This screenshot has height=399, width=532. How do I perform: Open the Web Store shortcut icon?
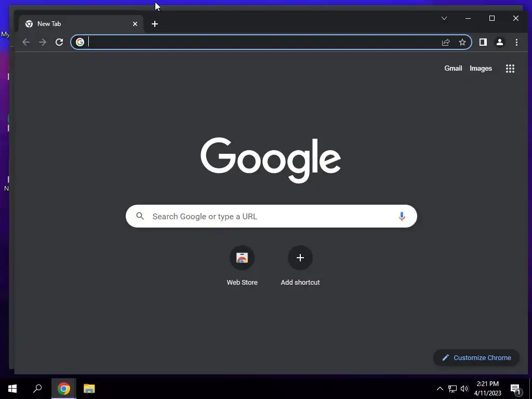click(x=242, y=258)
